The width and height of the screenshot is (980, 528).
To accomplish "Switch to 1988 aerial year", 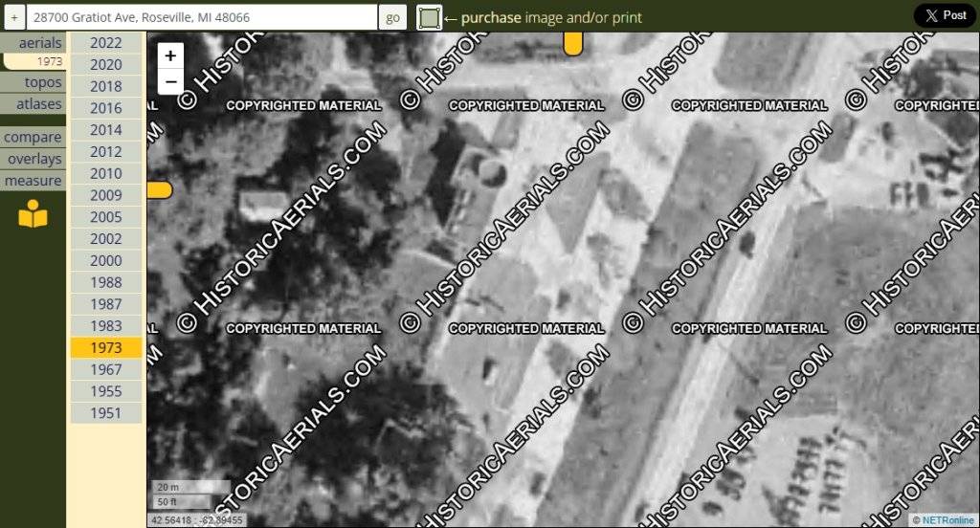I will [x=105, y=282].
